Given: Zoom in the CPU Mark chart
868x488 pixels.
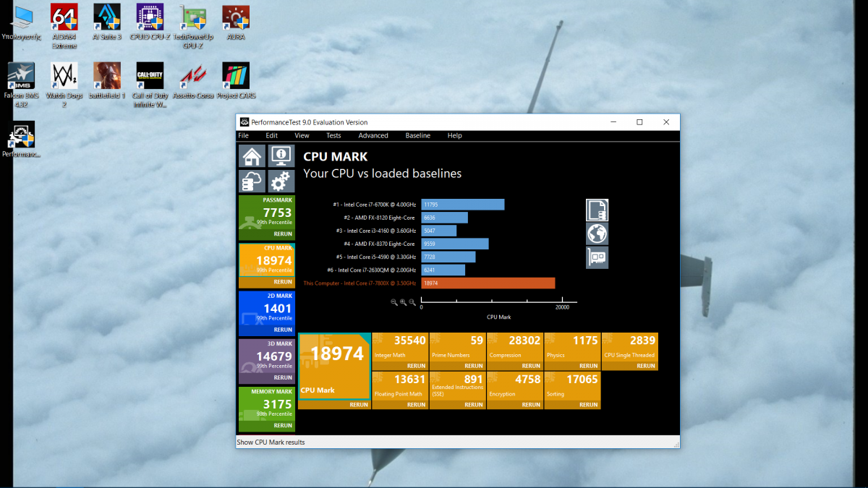Looking at the screenshot, I should [403, 303].
